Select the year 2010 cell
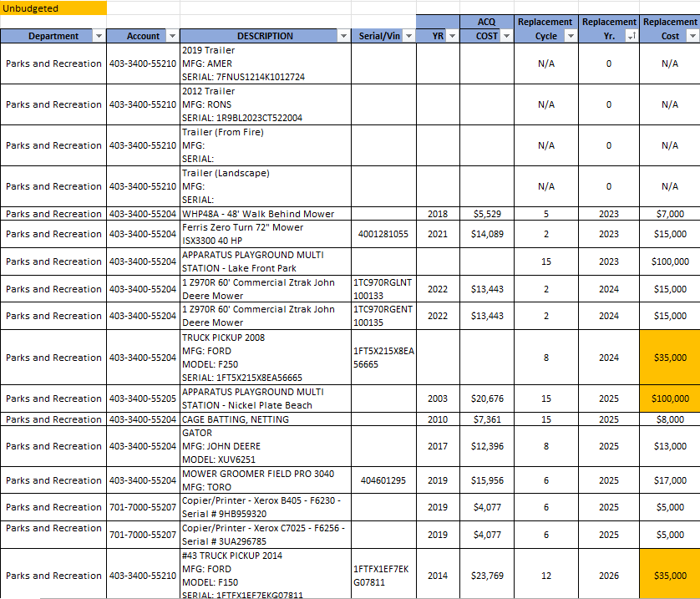The image size is (700, 599). pos(438,419)
